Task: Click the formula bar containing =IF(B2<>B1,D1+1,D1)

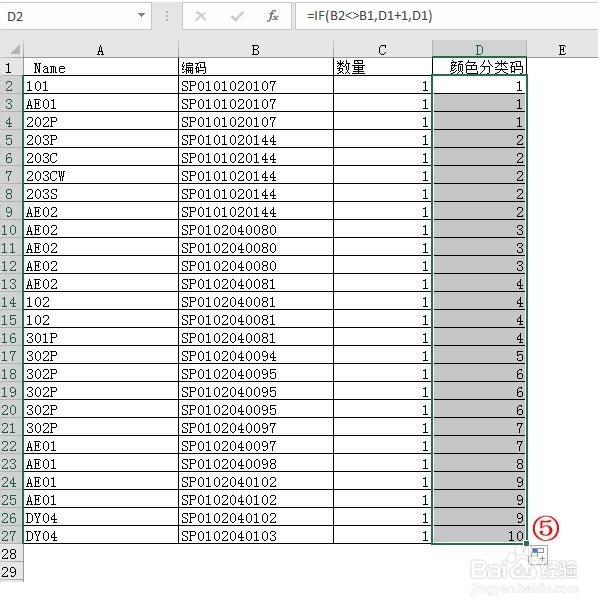Action: click(x=446, y=16)
